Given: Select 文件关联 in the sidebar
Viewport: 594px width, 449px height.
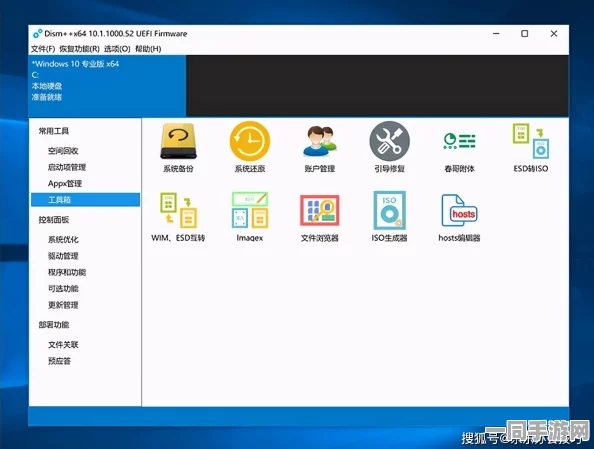Looking at the screenshot, I should [x=63, y=345].
